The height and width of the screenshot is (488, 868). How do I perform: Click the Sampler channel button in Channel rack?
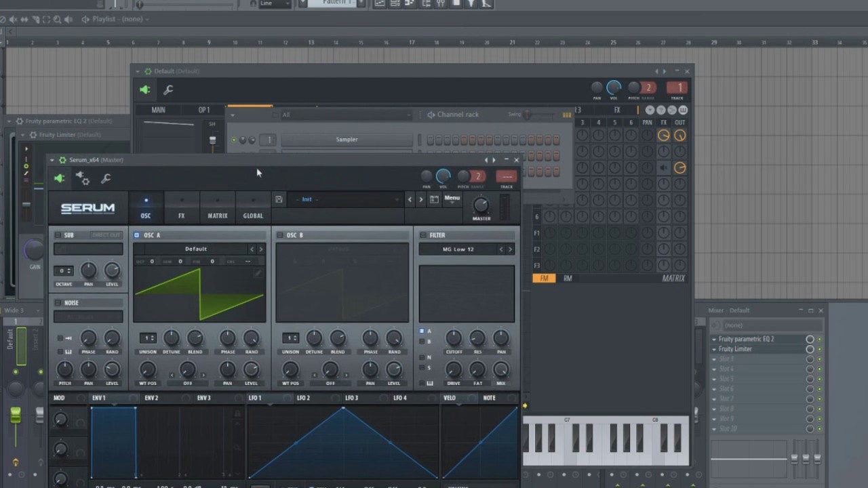click(x=347, y=140)
